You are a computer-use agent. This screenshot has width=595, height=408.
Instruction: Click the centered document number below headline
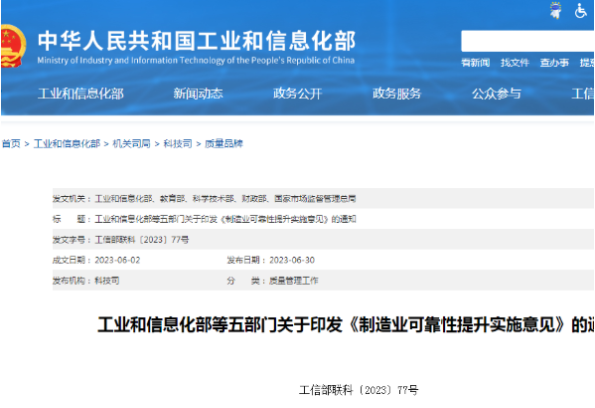pos(359,390)
